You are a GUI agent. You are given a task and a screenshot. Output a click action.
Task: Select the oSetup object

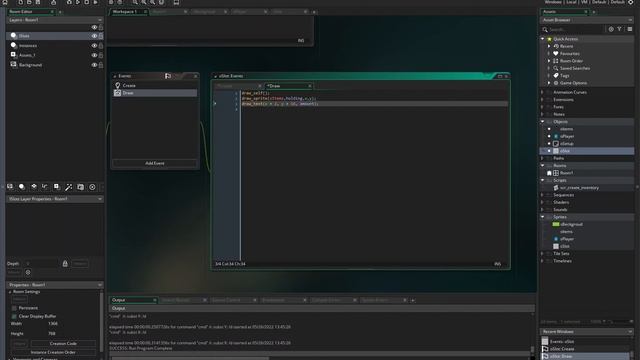pyautogui.click(x=567, y=144)
